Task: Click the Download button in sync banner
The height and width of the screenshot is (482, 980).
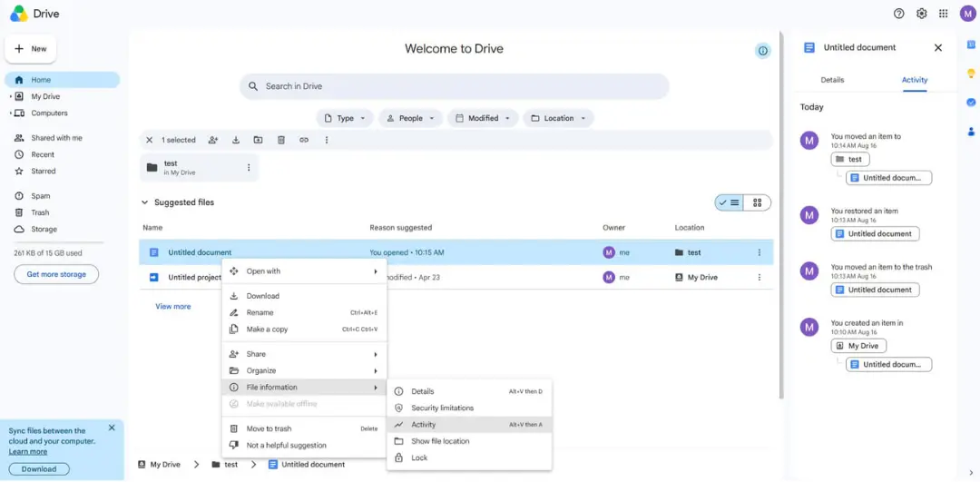Action: (x=39, y=469)
